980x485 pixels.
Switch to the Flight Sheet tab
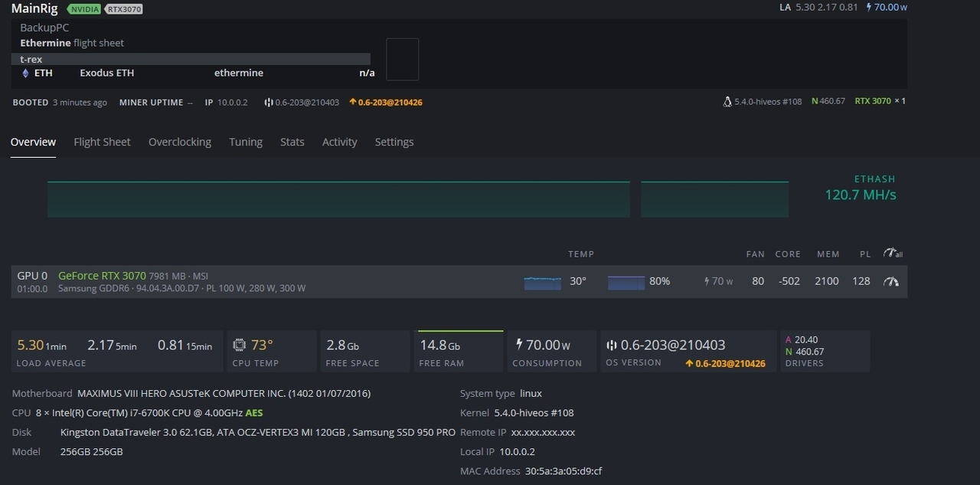(x=102, y=142)
